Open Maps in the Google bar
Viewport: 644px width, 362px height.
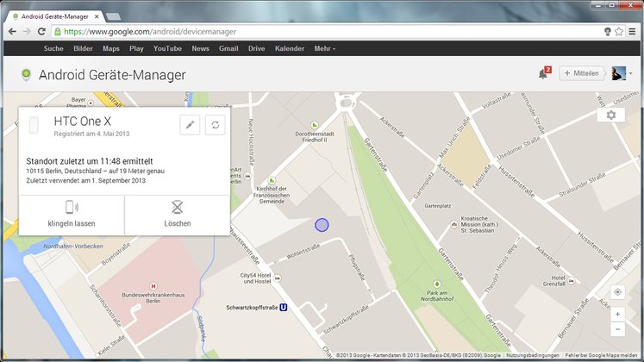tap(111, 48)
